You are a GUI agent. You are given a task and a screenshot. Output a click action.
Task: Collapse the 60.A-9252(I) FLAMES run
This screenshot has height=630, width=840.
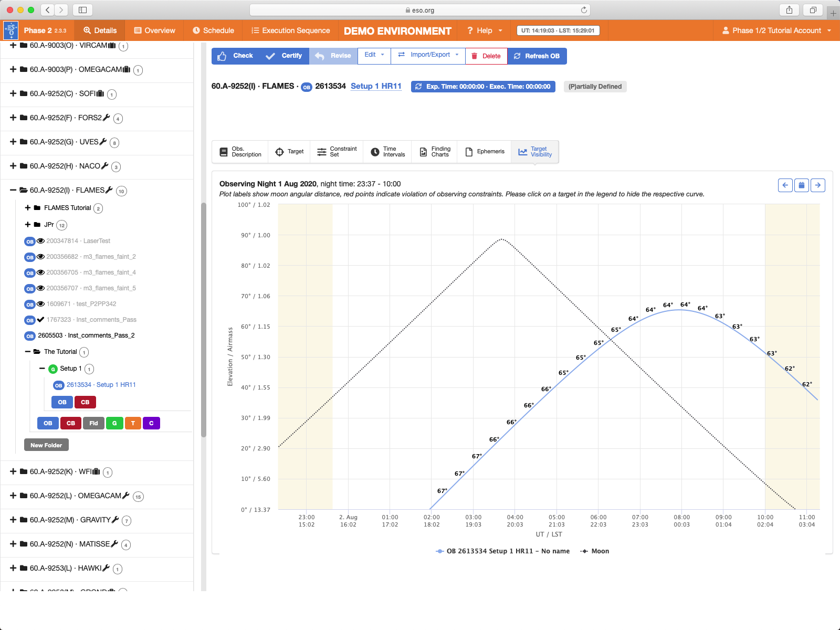tap(13, 190)
